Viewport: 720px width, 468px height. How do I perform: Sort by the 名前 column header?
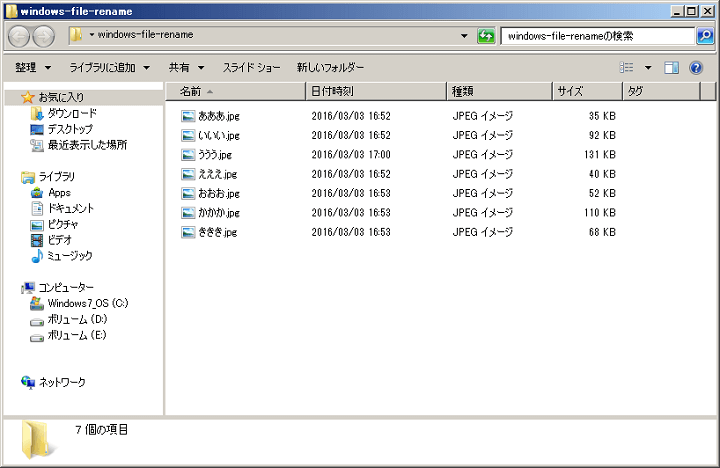[x=236, y=91]
